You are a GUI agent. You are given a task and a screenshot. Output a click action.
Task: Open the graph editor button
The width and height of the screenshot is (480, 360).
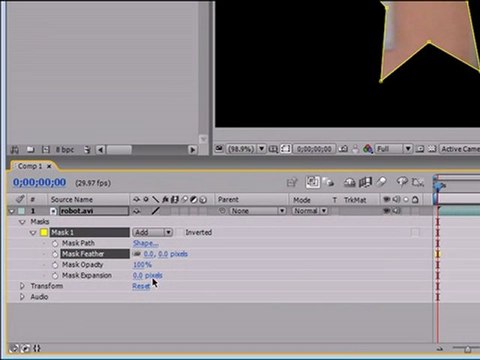pos(418,182)
